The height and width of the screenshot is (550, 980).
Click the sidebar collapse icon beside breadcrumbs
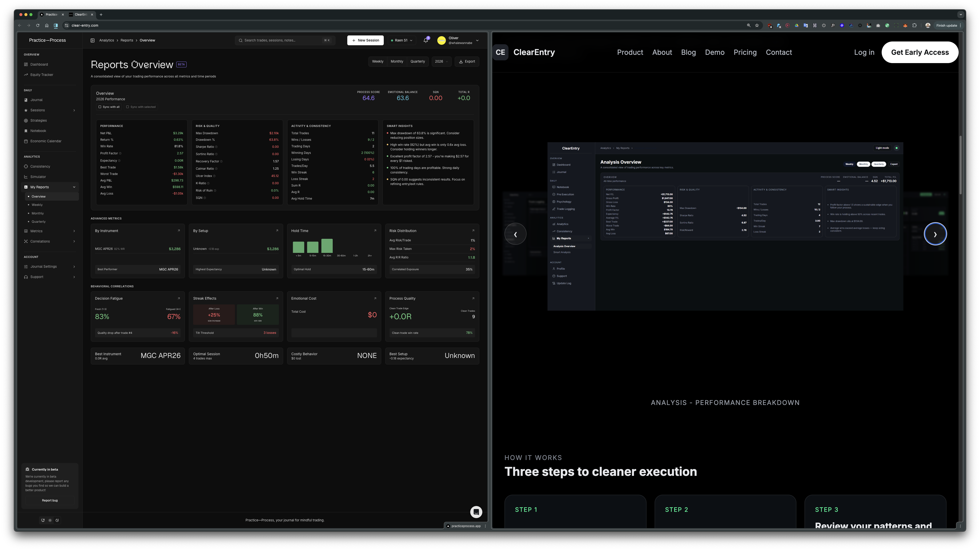tap(93, 40)
